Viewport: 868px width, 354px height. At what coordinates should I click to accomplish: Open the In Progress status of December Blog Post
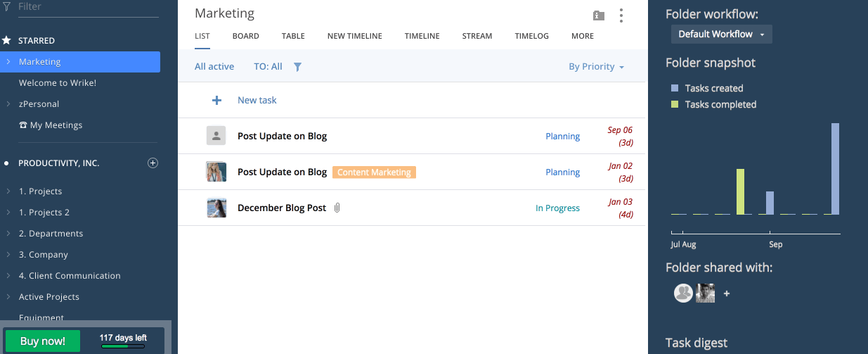point(557,208)
